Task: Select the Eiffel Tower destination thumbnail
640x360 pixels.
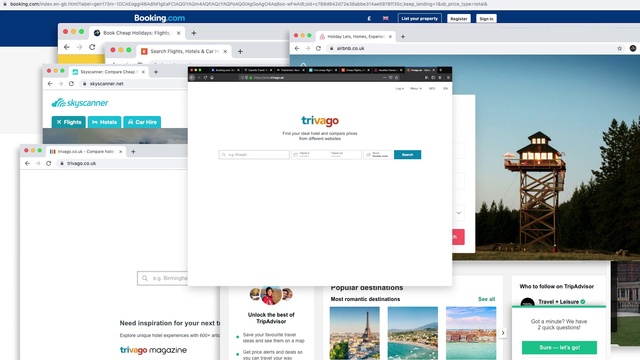Action: (x=354, y=333)
